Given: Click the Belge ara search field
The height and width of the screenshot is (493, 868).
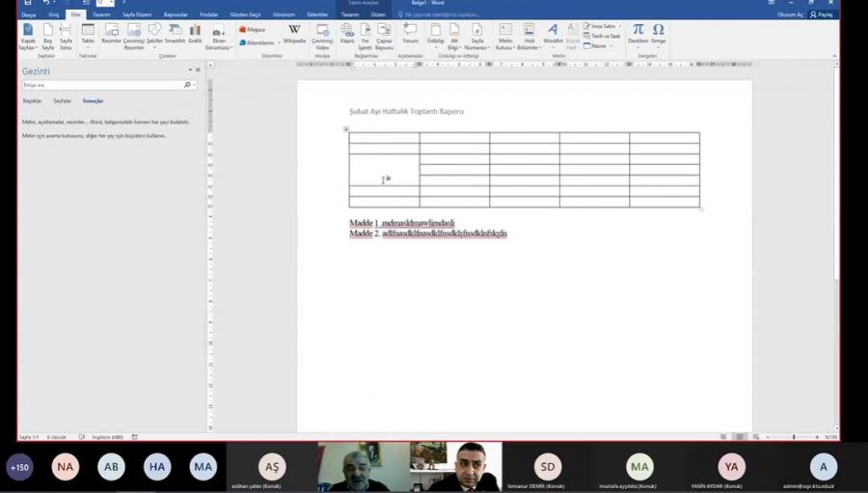Looking at the screenshot, I should tap(101, 85).
